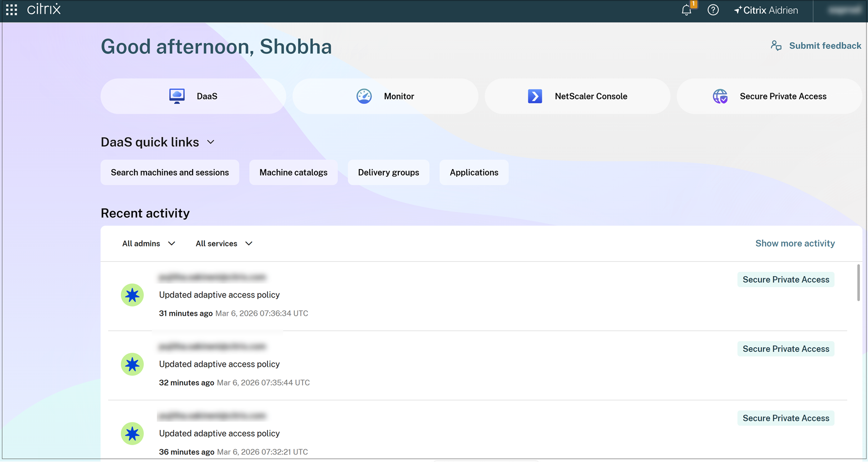Click the Good afternoon, Shobha greeting
Image resolution: width=868 pixels, height=462 pixels.
pyautogui.click(x=216, y=47)
